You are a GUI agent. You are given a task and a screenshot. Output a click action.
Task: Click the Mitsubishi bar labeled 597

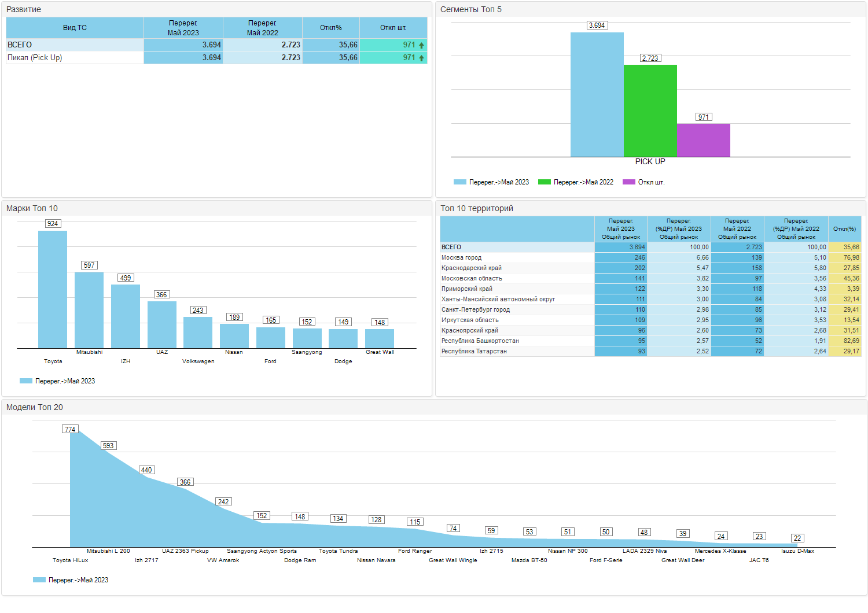tap(89, 311)
